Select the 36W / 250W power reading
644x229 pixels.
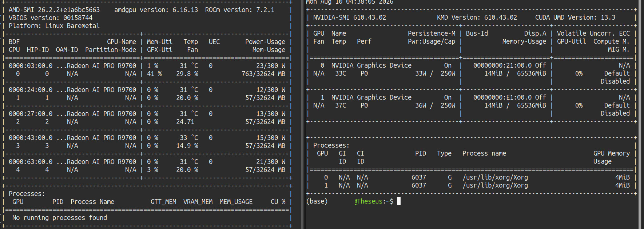pyautogui.click(x=435, y=105)
